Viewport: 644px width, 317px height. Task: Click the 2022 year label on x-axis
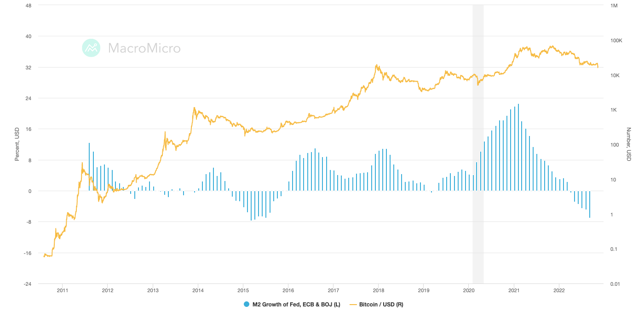coord(559,291)
